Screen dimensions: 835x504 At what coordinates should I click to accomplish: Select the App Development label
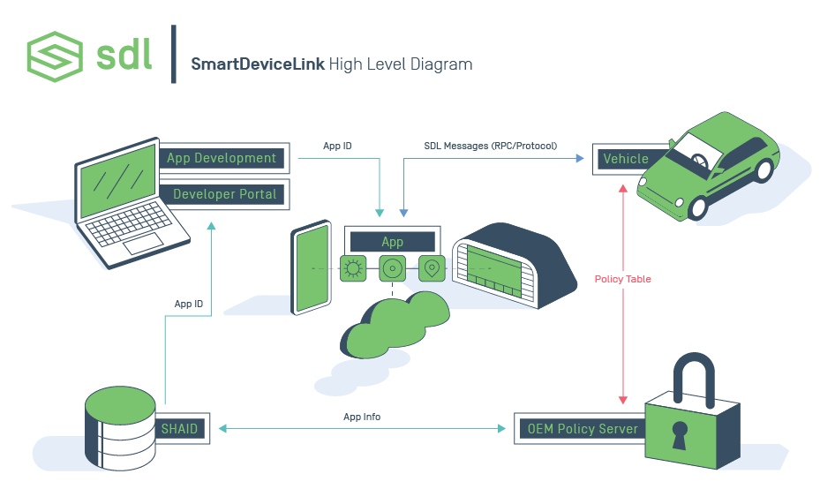click(x=222, y=158)
